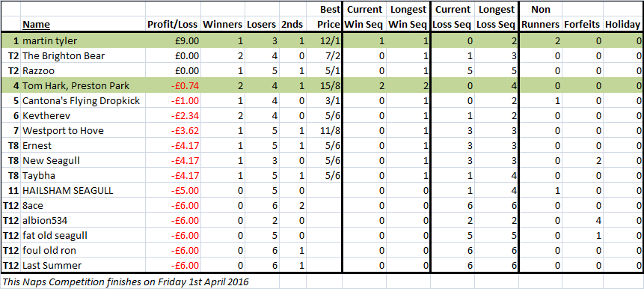Viewport: 644px width, 289px height.
Task: Select foul old ron's -£6.00 cell
Action: pyautogui.click(x=174, y=251)
